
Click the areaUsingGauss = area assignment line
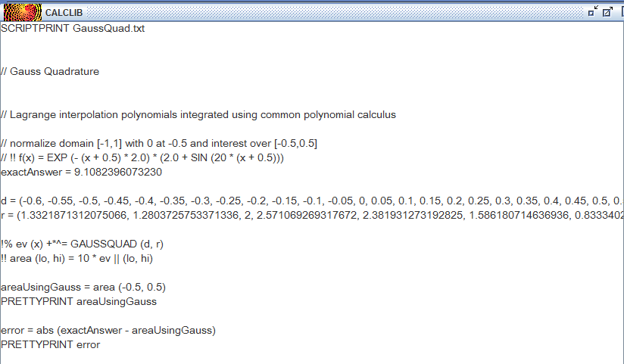[x=83, y=288]
